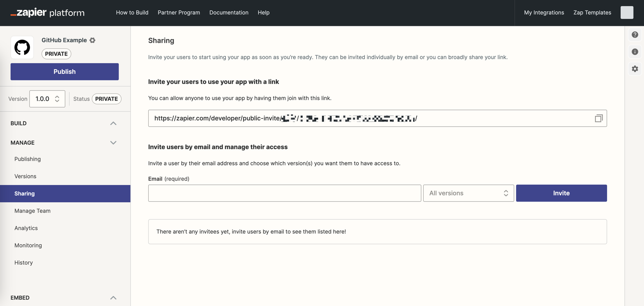Screen dimensions: 644x306
Task: Click the PRIVATE badge under app name
Action: tap(56, 54)
